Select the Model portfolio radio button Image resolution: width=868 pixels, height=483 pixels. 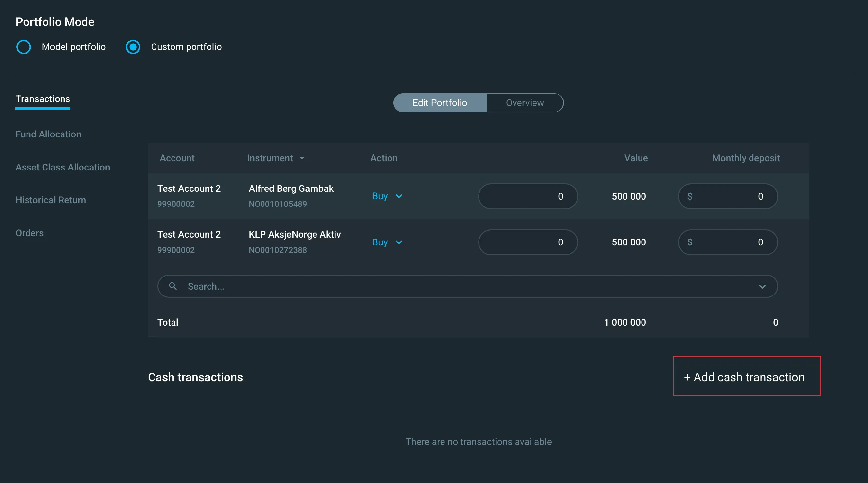click(24, 47)
